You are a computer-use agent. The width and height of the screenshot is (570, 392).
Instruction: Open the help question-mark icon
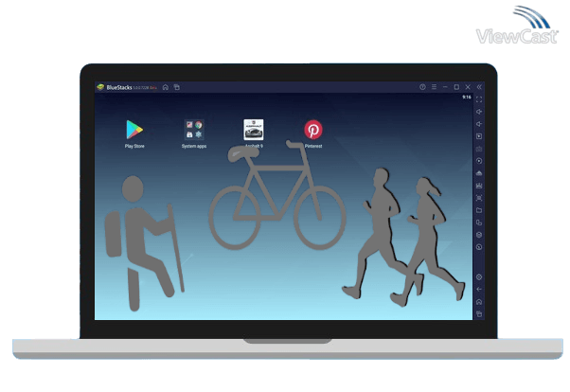coord(422,87)
